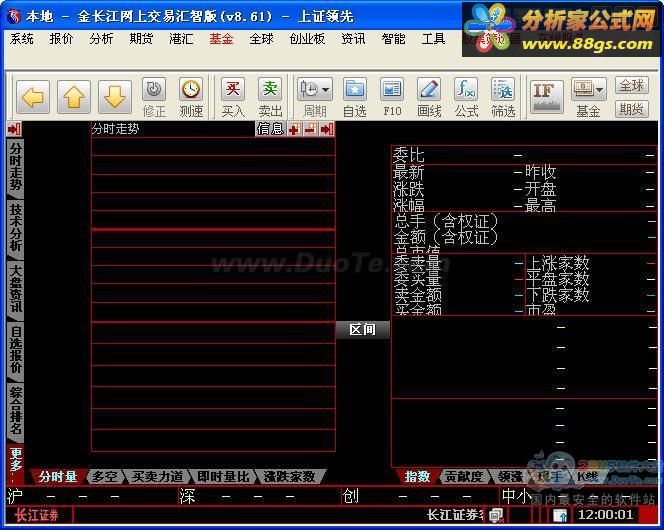Open the 全球 menu in menu bar
This screenshot has height=530, width=664.
pyautogui.click(x=261, y=39)
